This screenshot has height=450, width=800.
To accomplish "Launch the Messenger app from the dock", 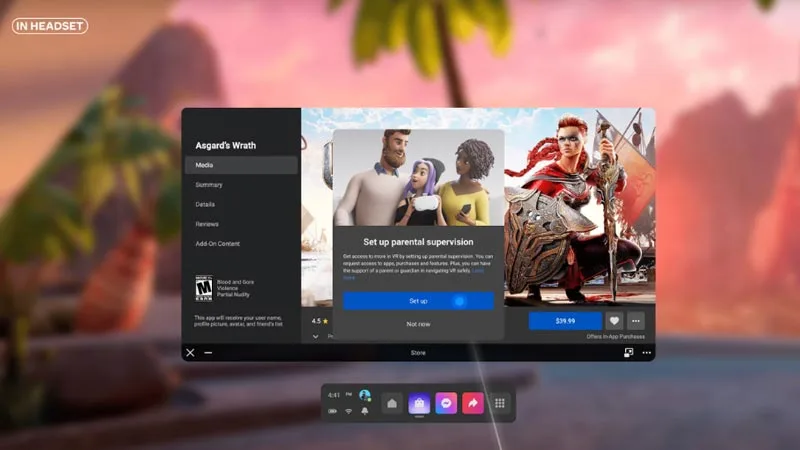I will tap(446, 404).
